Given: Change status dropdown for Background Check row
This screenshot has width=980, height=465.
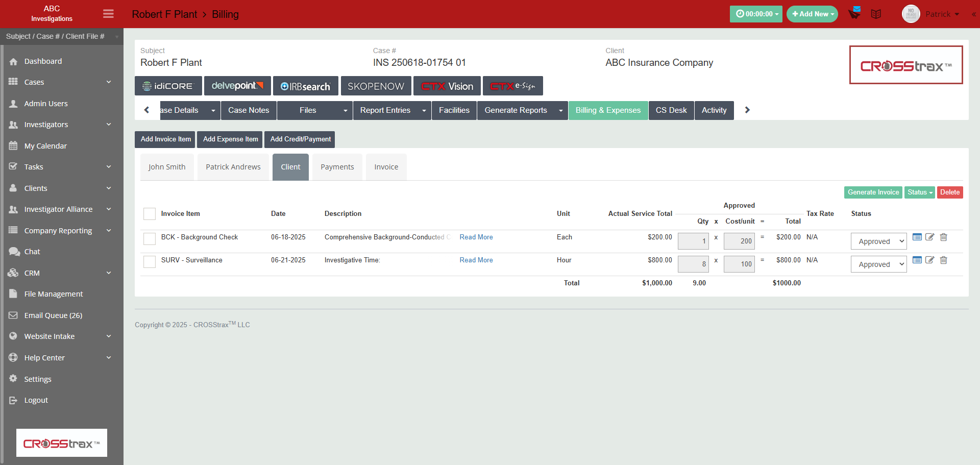Looking at the screenshot, I should point(878,241).
